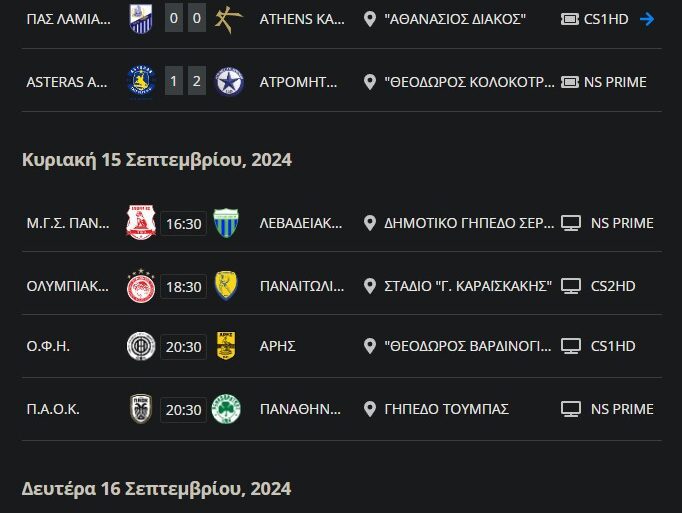This screenshot has height=513, width=682.
Task: Click the TV icon beside CS1HD for ΟΦΗ match
Action: (571, 346)
